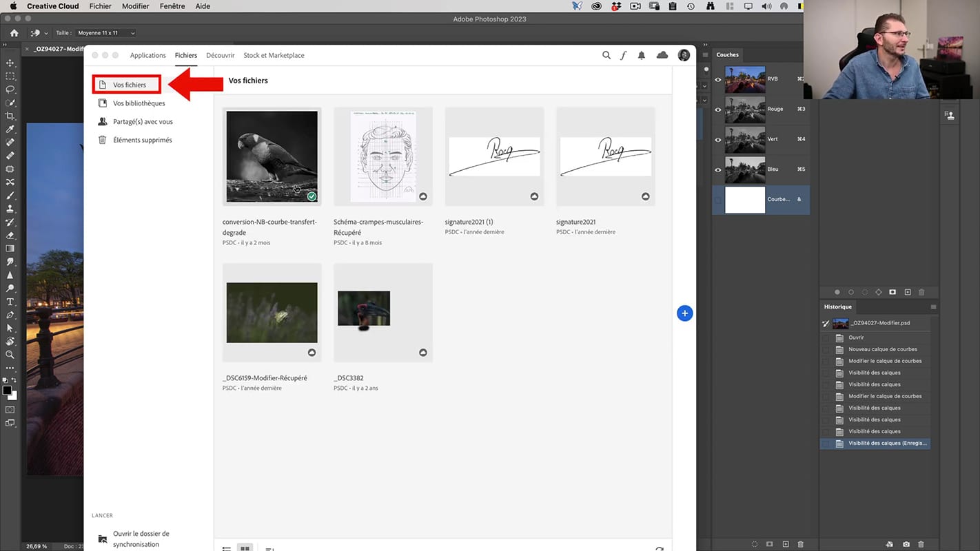Switch to the Applications tab
980x551 pixels.
click(x=148, y=55)
